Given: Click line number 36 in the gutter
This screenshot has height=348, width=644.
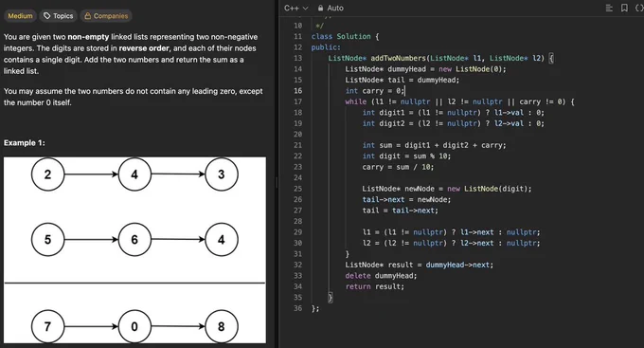Looking at the screenshot, I should pyautogui.click(x=297, y=308).
